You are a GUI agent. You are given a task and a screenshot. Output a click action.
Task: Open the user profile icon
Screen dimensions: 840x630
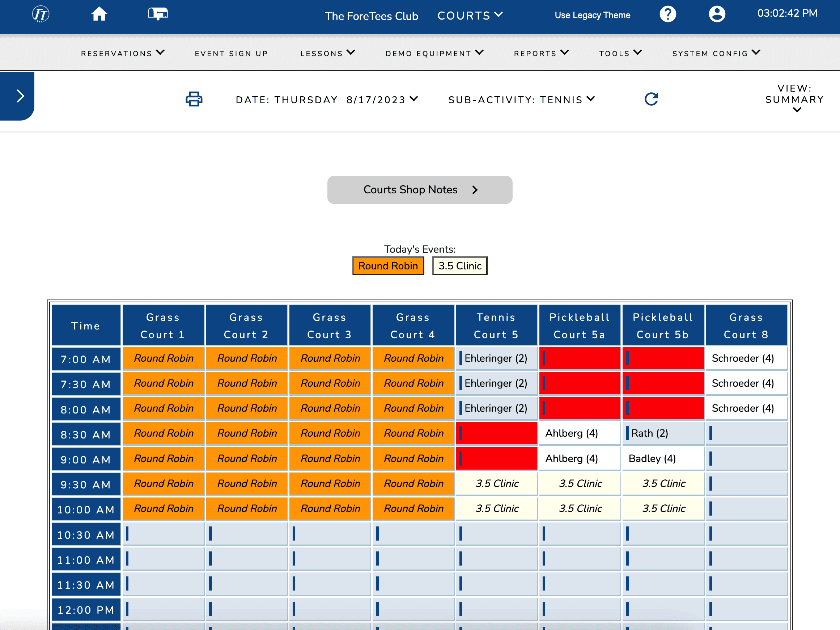pyautogui.click(x=717, y=14)
